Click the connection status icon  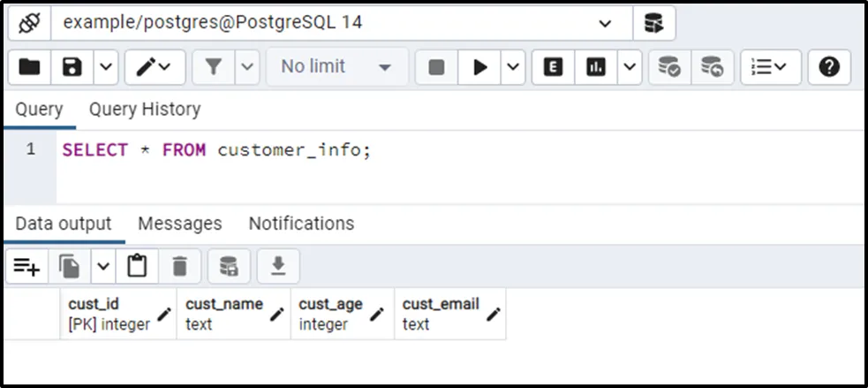coord(30,24)
